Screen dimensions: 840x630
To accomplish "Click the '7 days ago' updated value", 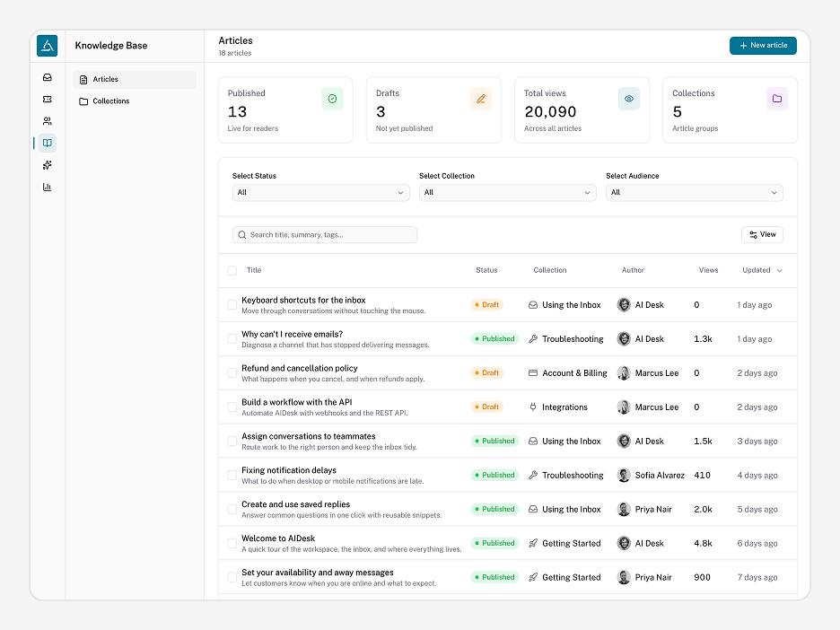I will 757,578.
